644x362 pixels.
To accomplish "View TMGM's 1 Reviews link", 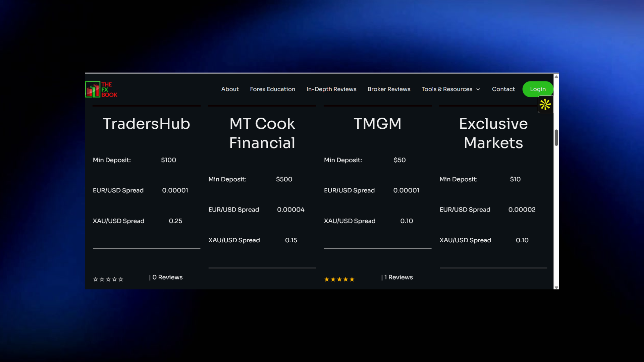I will point(397,277).
